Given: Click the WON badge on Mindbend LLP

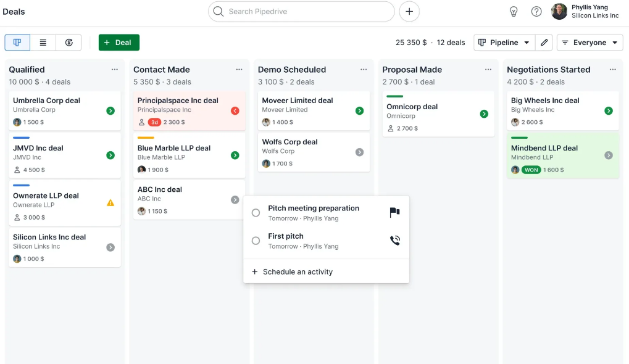Looking at the screenshot, I should click(x=531, y=170).
